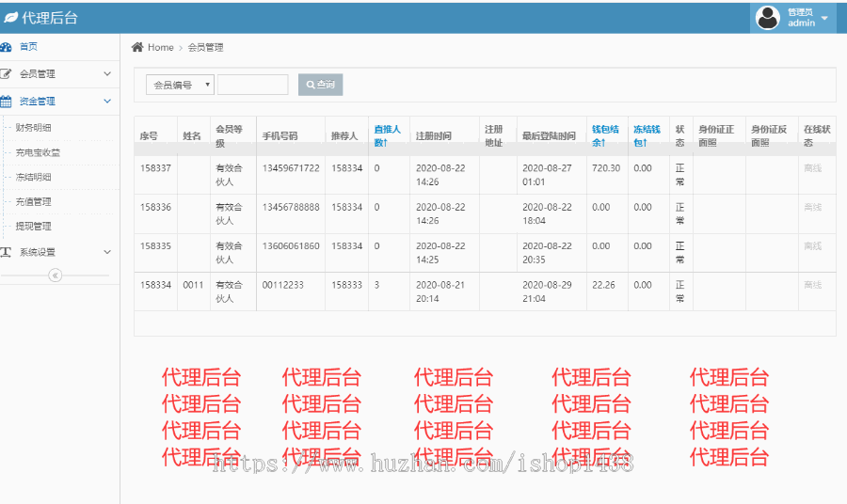Click the text icon beside 系统设置
Viewport: 847px width, 504px height.
7,252
